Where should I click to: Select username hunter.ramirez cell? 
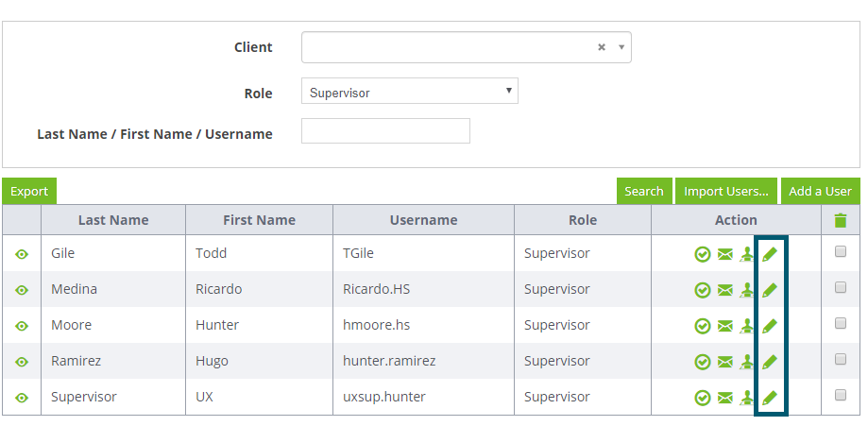[423, 361]
